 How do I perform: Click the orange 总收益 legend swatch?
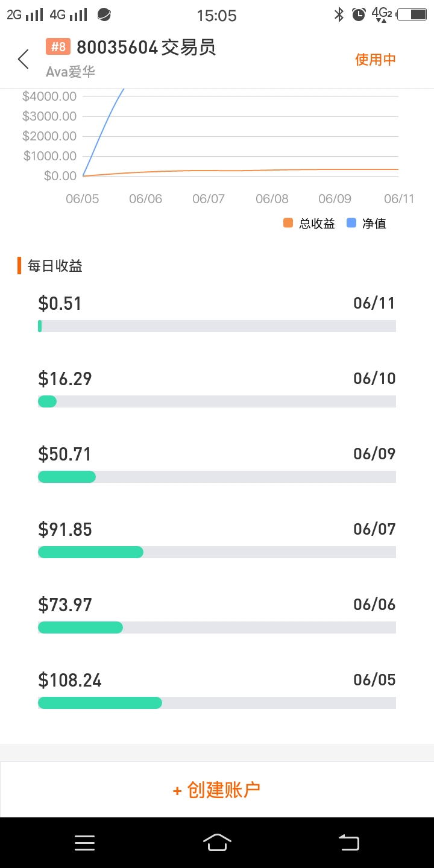point(288,223)
